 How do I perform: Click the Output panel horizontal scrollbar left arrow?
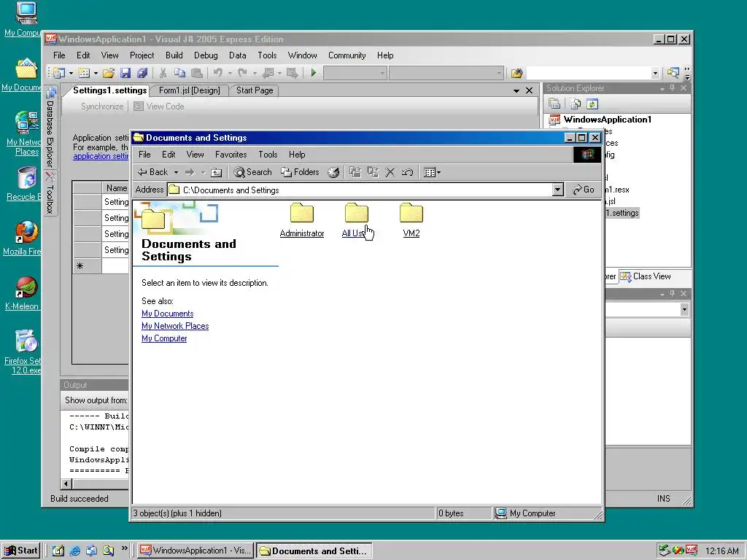66,484
